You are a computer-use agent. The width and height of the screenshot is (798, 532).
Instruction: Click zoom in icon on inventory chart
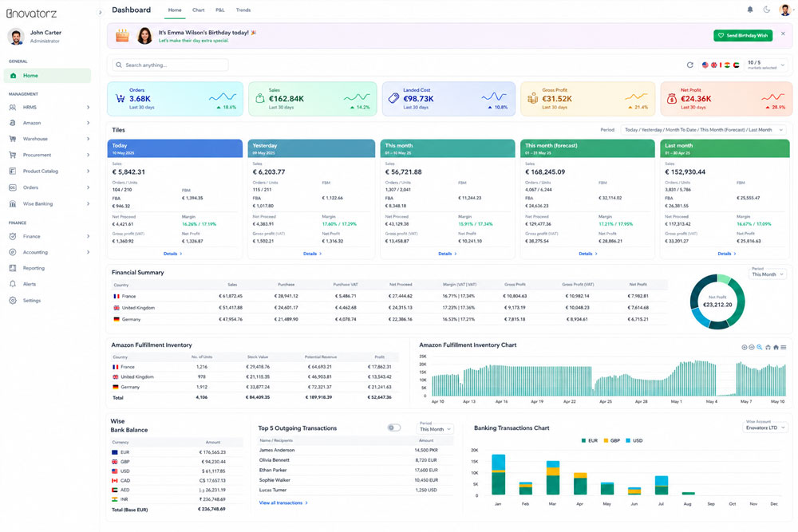point(745,348)
